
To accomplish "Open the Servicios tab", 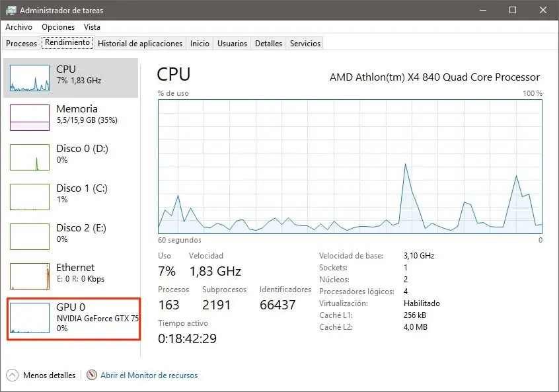I will pos(305,43).
